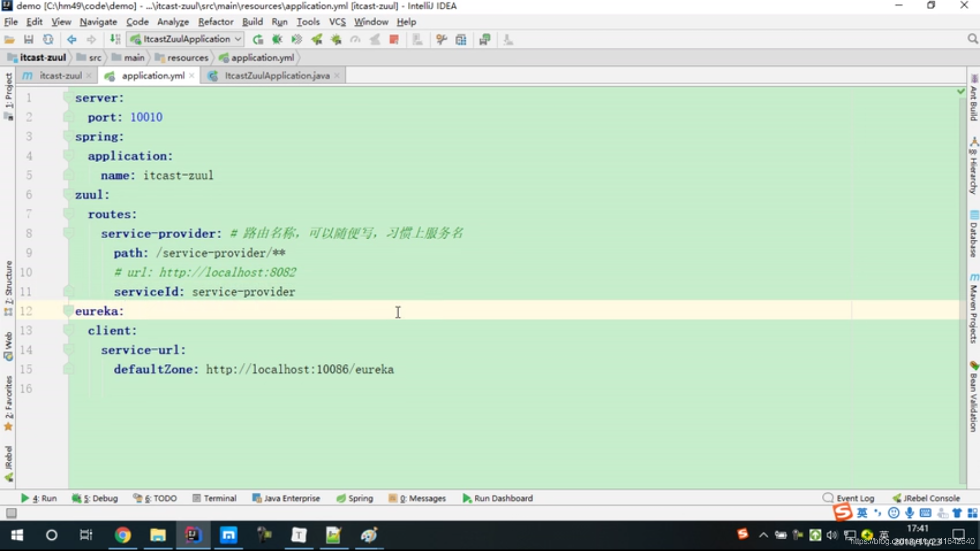980x551 pixels.
Task: Close the application.yml editor tab
Action: click(x=191, y=76)
